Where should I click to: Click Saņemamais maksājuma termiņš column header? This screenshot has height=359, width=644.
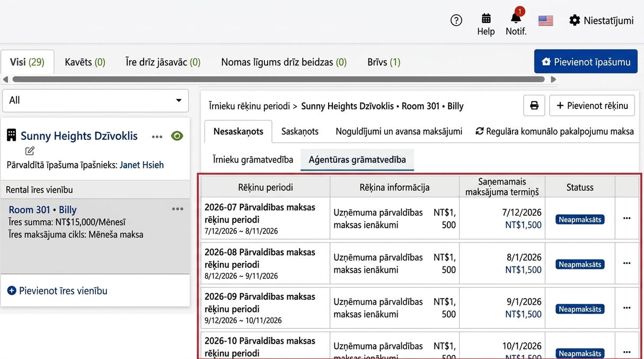(x=502, y=187)
